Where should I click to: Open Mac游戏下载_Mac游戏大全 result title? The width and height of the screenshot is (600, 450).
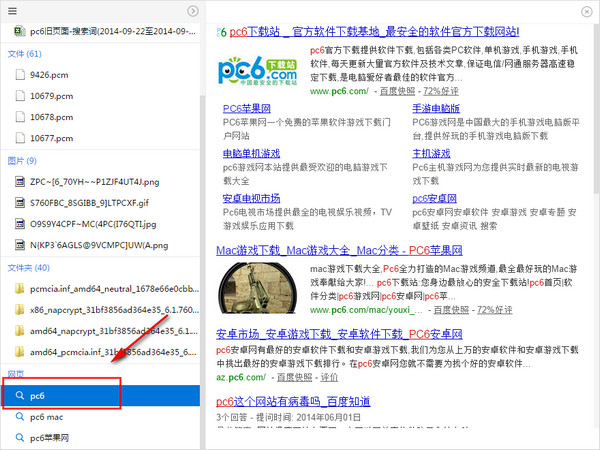pos(339,251)
